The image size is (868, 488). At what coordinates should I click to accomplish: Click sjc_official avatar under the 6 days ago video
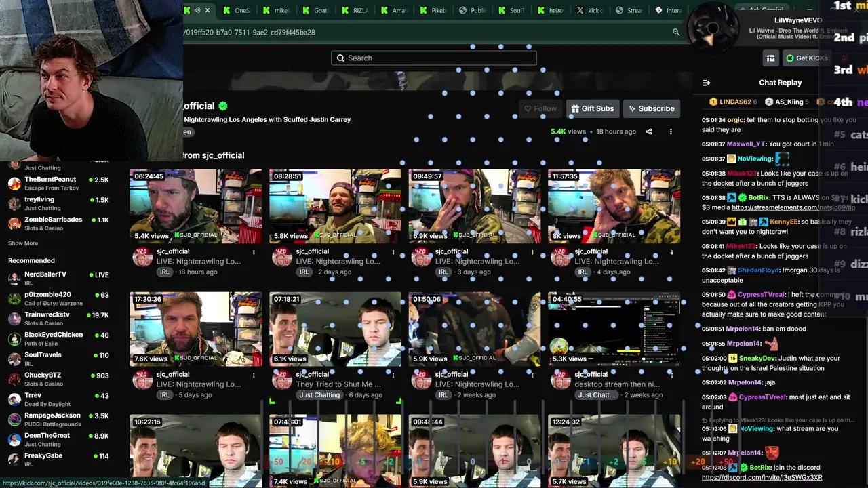pyautogui.click(x=282, y=380)
